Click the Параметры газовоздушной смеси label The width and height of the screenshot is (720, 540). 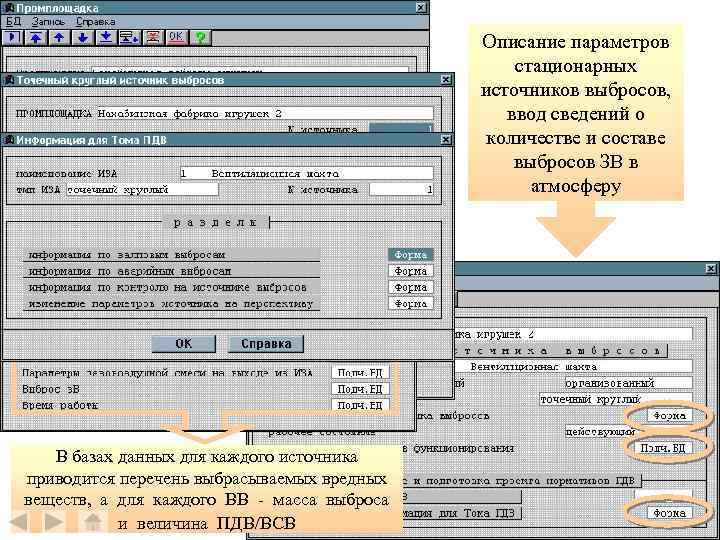point(167,373)
